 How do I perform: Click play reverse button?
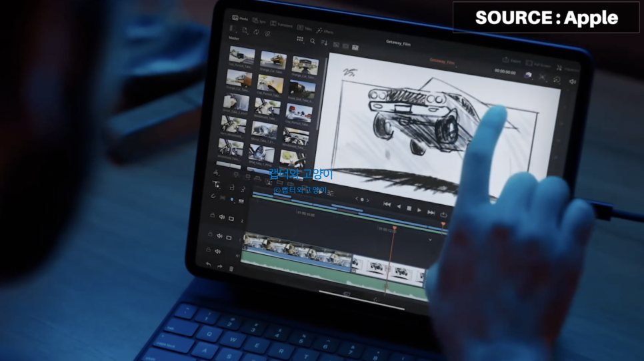[x=399, y=206]
